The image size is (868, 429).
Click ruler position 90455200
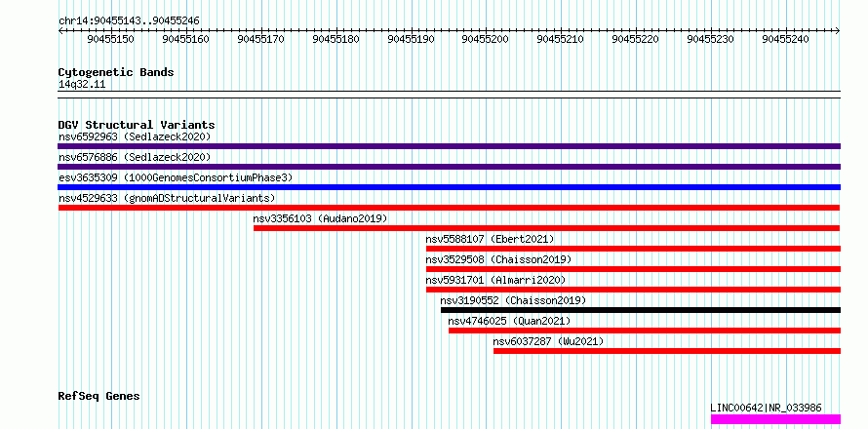click(486, 39)
